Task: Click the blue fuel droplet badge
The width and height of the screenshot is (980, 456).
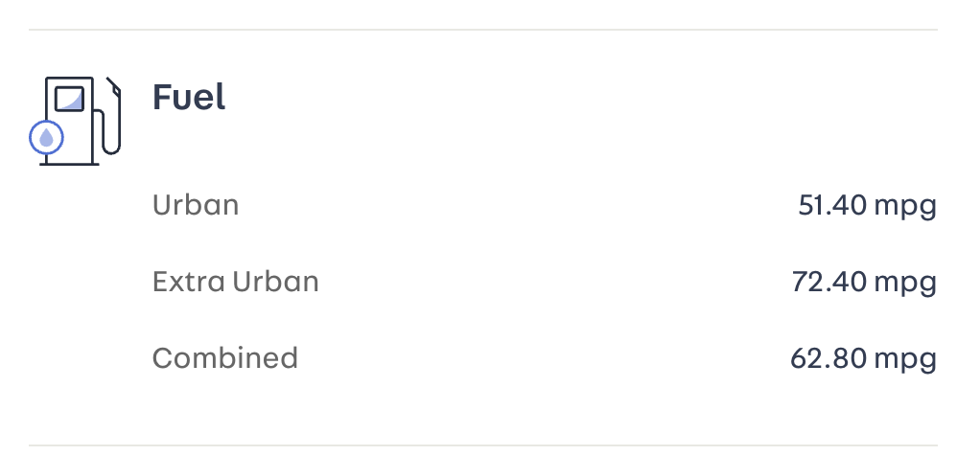Action: click(46, 138)
